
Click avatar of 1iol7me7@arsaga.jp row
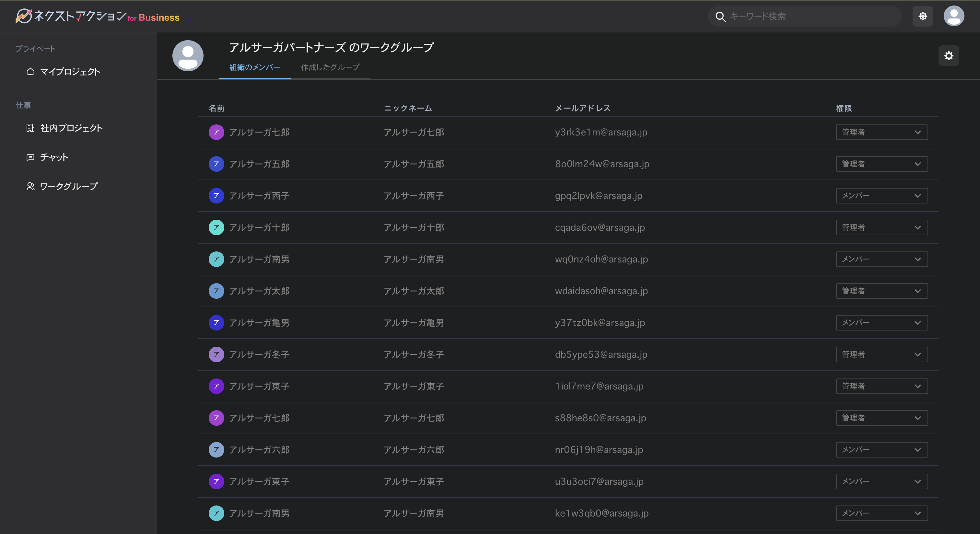coord(216,386)
